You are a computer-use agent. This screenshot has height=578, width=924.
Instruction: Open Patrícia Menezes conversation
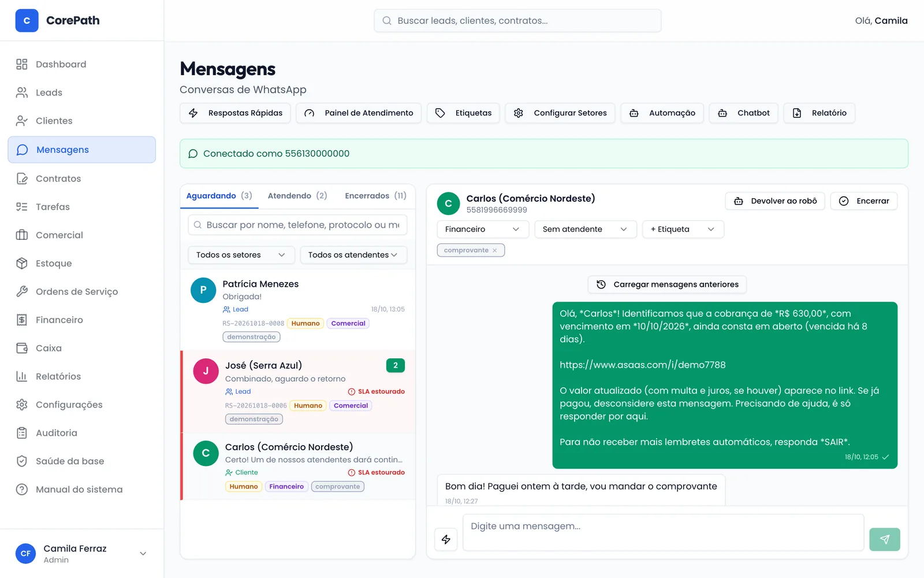[x=298, y=310]
